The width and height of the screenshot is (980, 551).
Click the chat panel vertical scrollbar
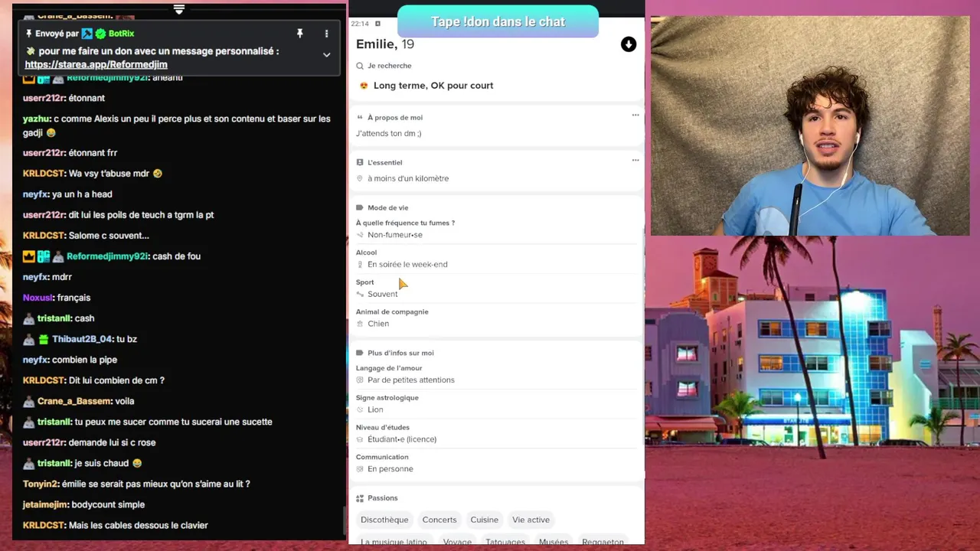pyautogui.click(x=345, y=522)
